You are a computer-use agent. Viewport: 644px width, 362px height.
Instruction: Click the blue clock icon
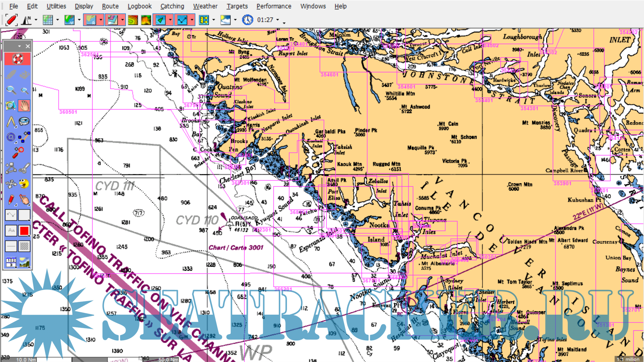[x=247, y=20]
